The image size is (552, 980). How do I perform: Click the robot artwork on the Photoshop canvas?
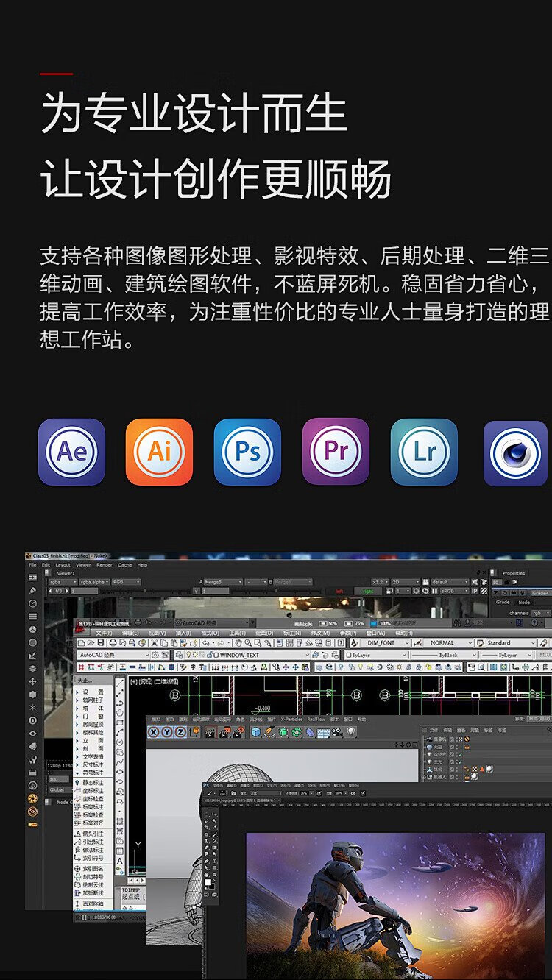[x=396, y=906]
